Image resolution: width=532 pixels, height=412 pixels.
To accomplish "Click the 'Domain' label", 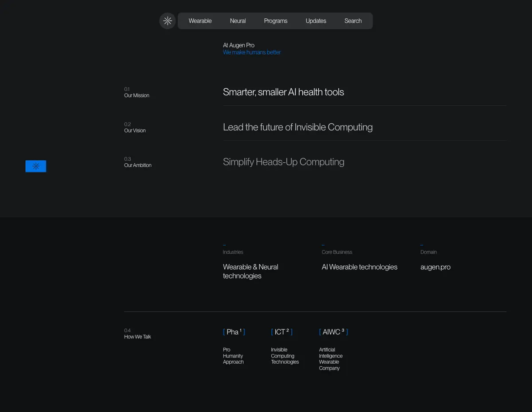I will tap(428, 252).
